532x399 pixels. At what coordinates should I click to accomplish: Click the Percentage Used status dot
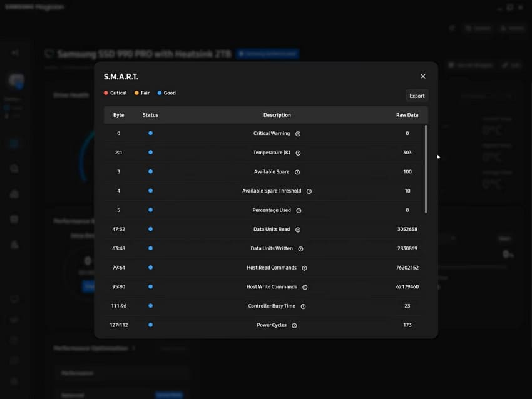[150, 210]
